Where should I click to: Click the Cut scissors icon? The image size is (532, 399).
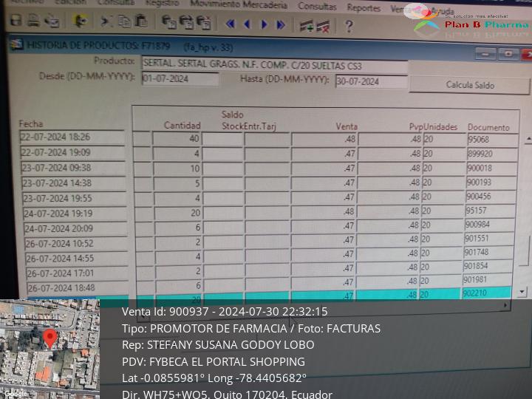106,21
